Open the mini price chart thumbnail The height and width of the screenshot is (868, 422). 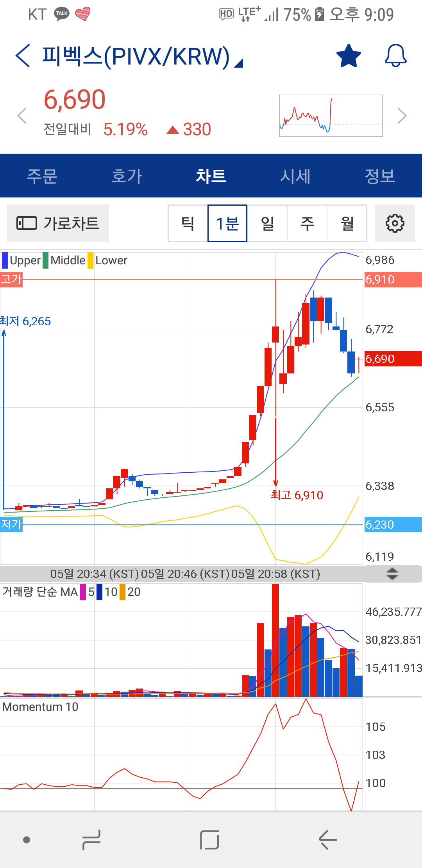(x=331, y=116)
